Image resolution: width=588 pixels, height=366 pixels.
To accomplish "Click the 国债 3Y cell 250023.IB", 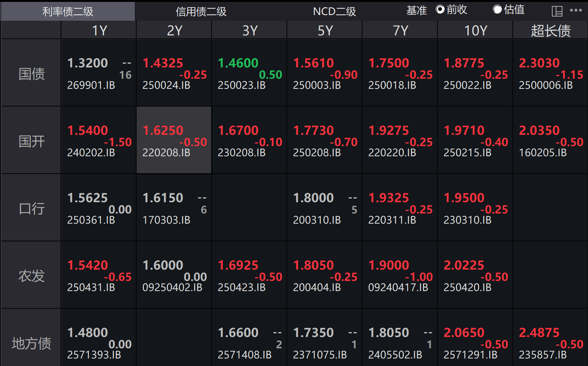I will tap(242, 85).
